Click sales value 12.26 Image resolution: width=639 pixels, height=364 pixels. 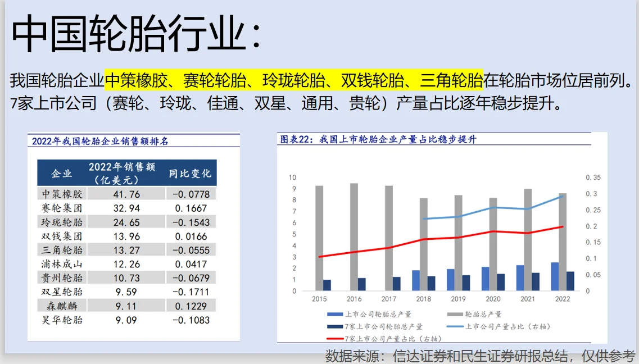click(x=127, y=264)
